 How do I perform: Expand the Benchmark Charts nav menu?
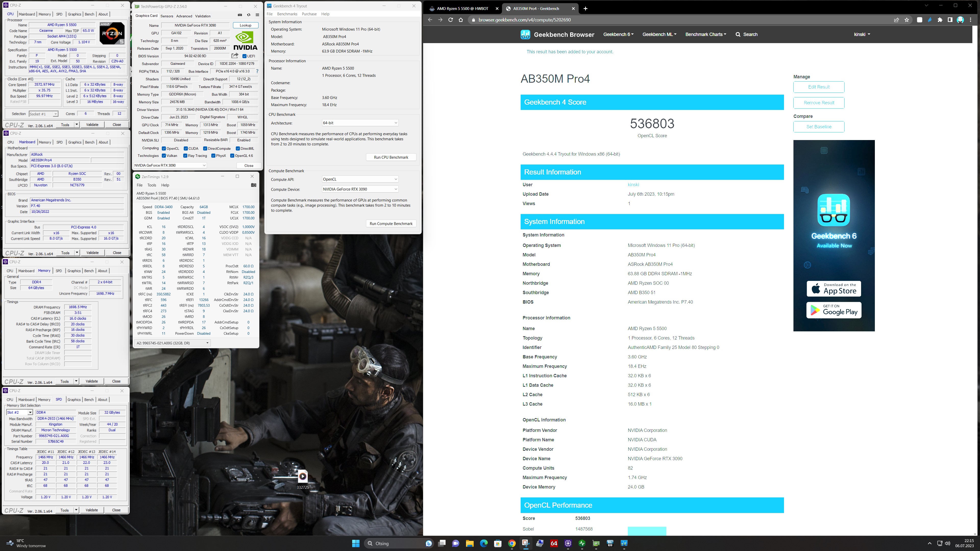[706, 34]
